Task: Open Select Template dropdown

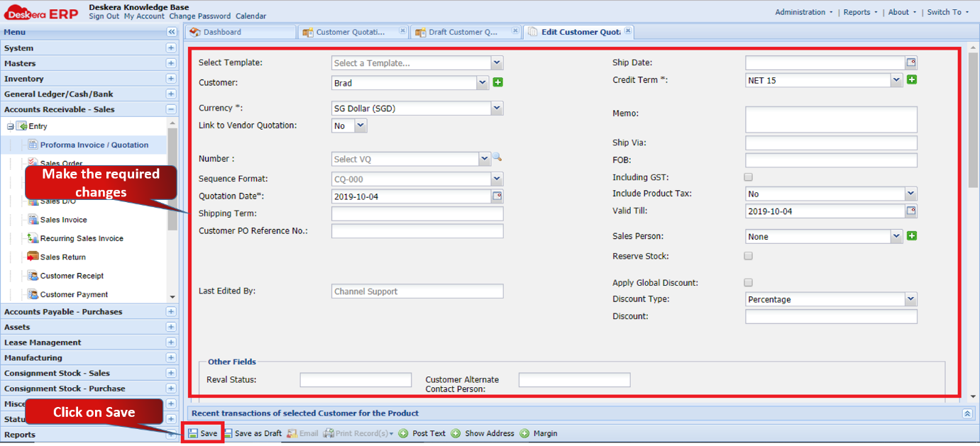Action: click(x=497, y=62)
